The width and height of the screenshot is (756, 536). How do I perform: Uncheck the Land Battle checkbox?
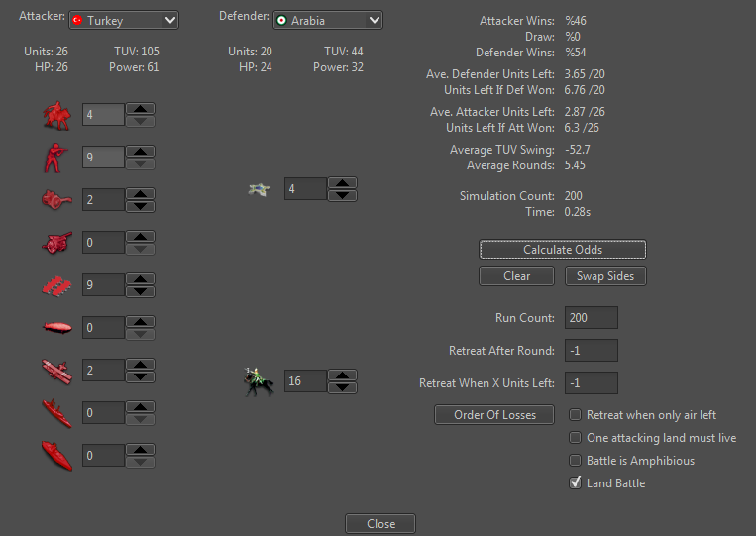coord(576,482)
